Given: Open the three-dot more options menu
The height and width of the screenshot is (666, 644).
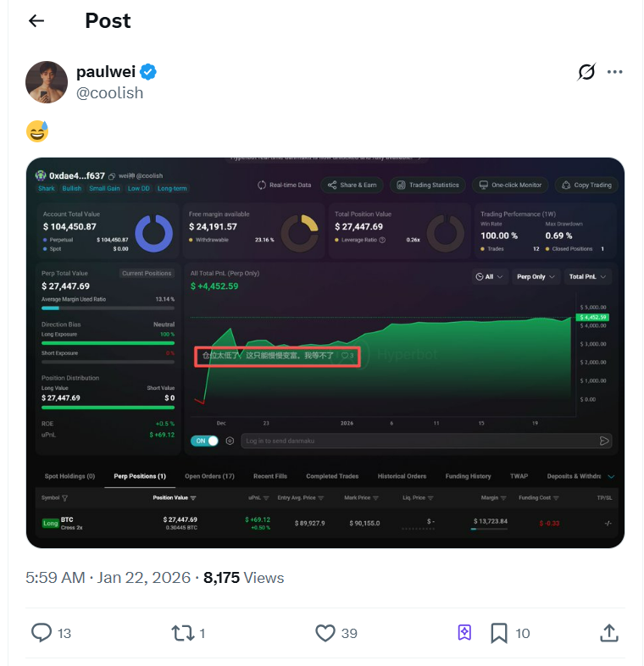Looking at the screenshot, I should (615, 72).
